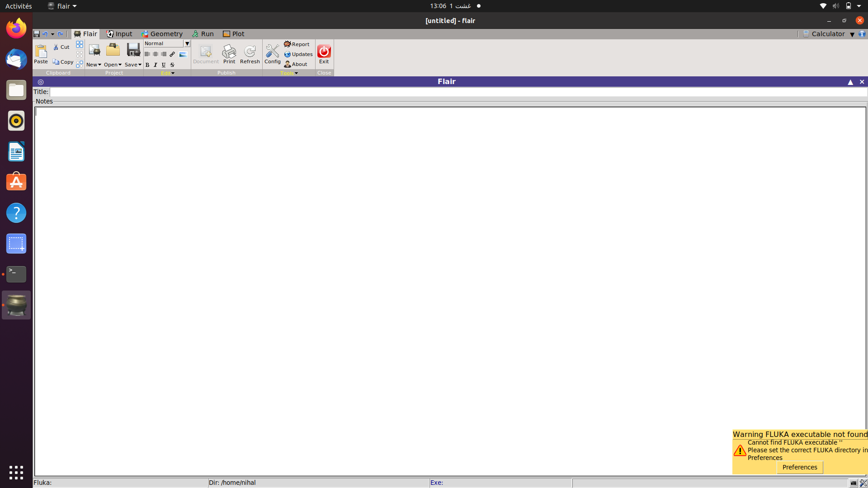The width and height of the screenshot is (868, 488).
Task: Expand the Open dropdown menu
Action: tap(113, 65)
